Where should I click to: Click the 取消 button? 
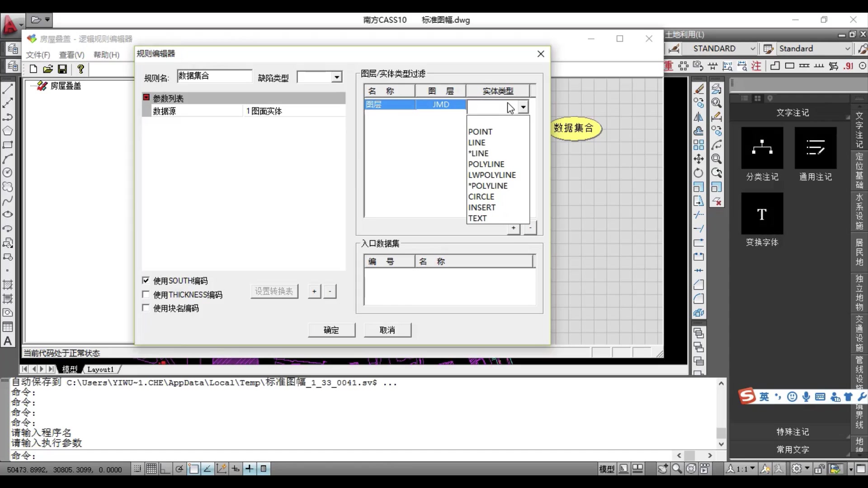tap(387, 330)
